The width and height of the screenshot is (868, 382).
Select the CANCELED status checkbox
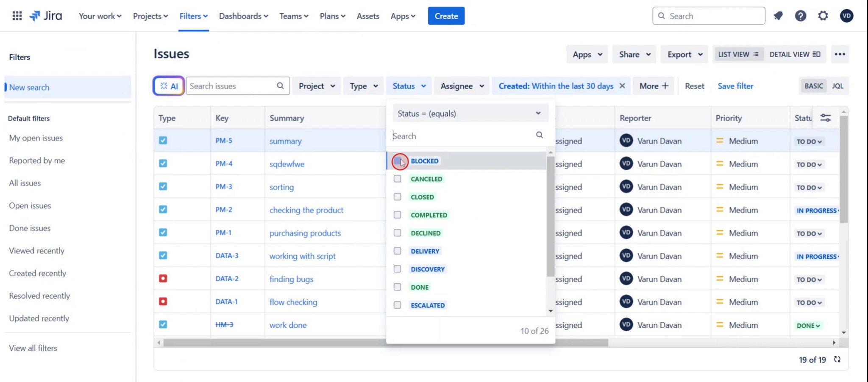tap(397, 179)
